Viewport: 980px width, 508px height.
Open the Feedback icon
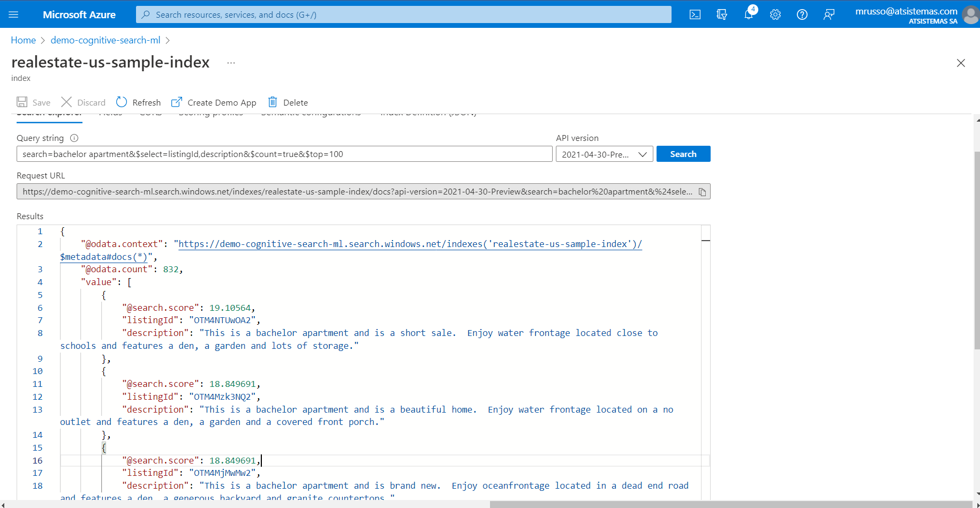(829, 14)
